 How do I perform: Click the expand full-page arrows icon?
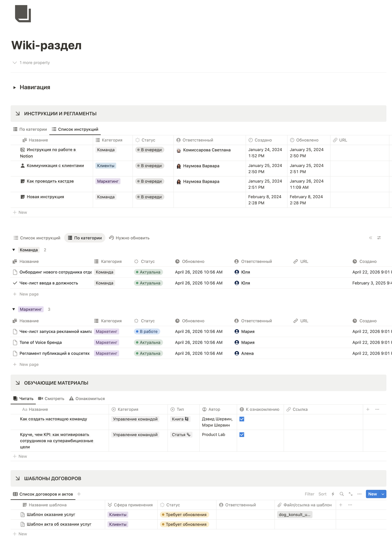pos(350,494)
